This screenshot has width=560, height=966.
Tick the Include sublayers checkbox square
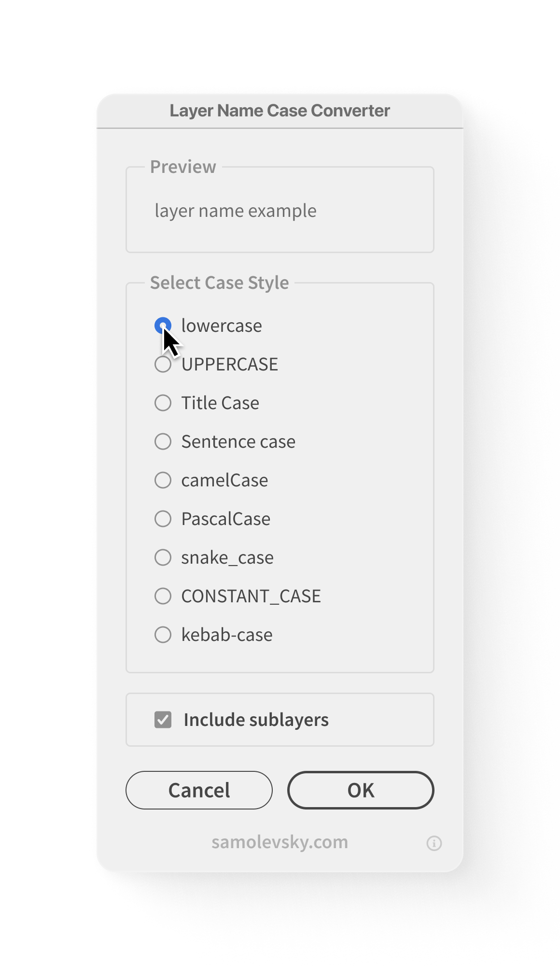pyautogui.click(x=163, y=720)
